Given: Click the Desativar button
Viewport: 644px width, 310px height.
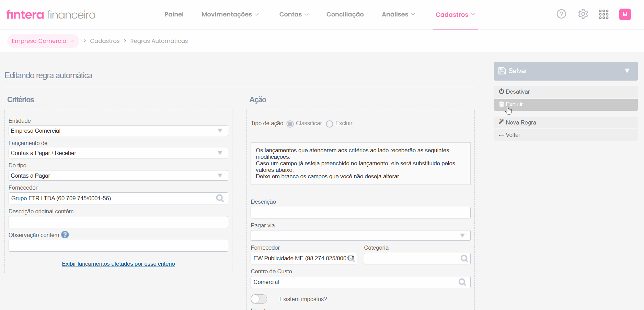Looking at the screenshot, I should tap(566, 92).
